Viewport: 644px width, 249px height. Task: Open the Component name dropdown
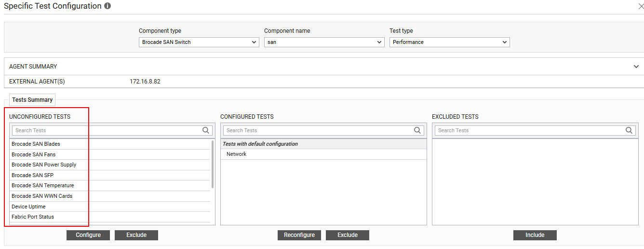click(x=324, y=42)
